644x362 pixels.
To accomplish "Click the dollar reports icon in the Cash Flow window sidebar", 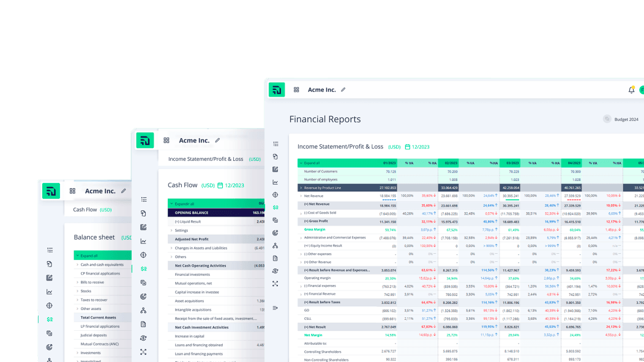I will pyautogui.click(x=143, y=268).
